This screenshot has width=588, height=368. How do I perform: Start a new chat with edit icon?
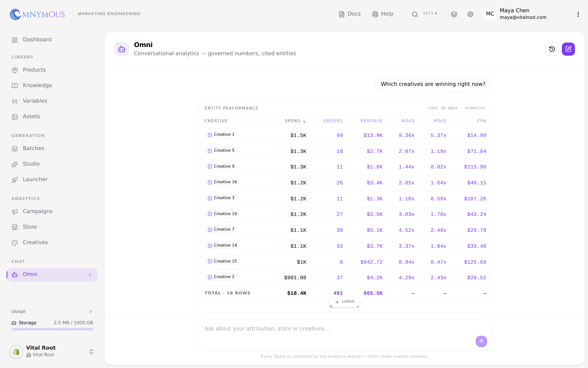pos(568,49)
